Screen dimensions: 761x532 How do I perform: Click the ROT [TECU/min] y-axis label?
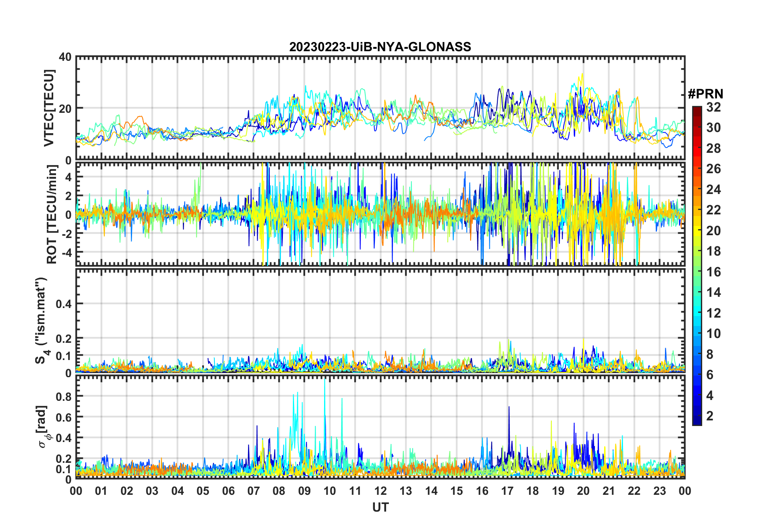coord(52,214)
